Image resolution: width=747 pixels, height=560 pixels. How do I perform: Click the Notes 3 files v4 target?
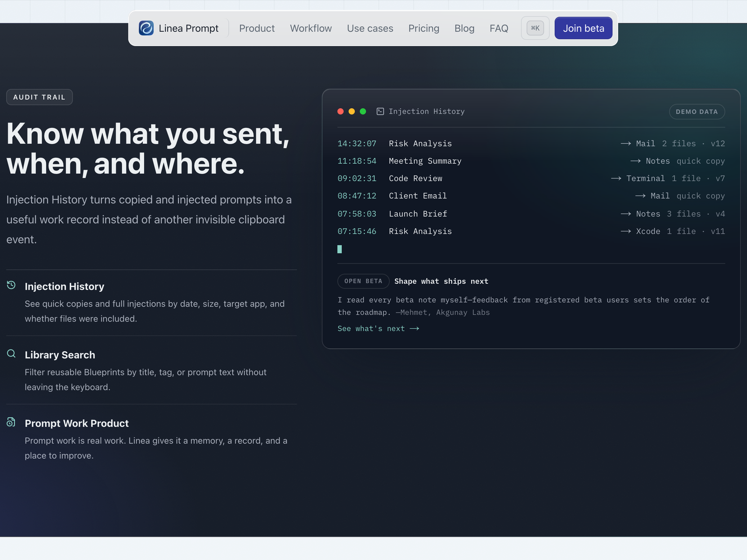click(673, 214)
